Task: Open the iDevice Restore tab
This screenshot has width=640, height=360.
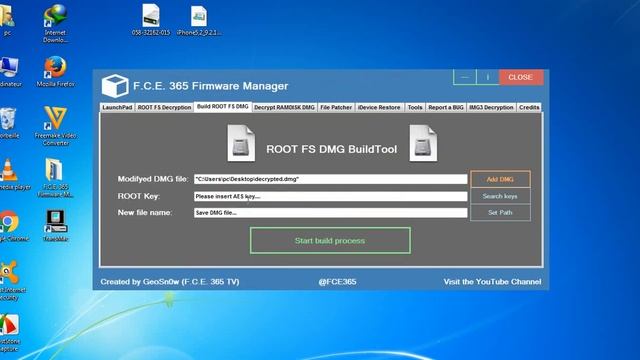Action: (x=379, y=107)
